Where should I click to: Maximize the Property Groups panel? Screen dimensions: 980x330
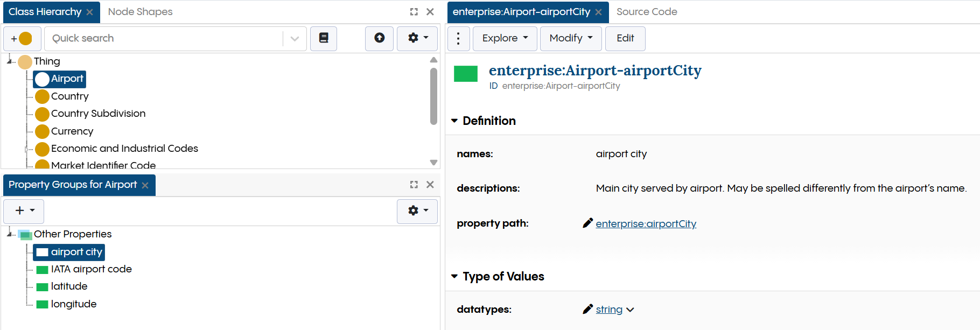[414, 185]
